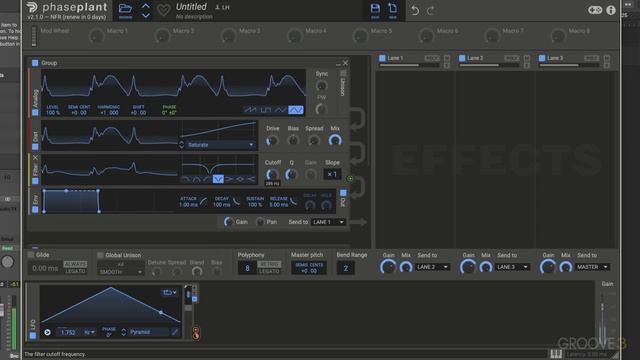Select the sawtooth oscillator waveform
The image size is (640, 360).
click(x=249, y=110)
